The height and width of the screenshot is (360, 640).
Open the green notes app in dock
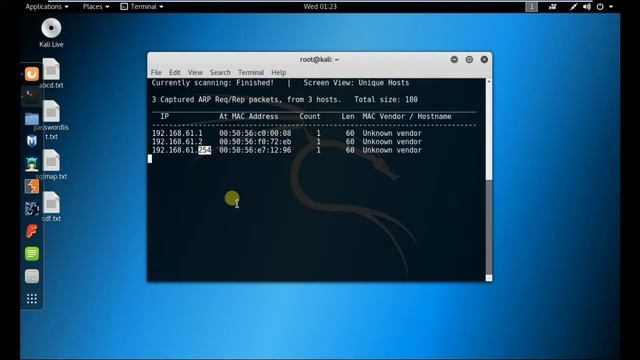[32, 253]
